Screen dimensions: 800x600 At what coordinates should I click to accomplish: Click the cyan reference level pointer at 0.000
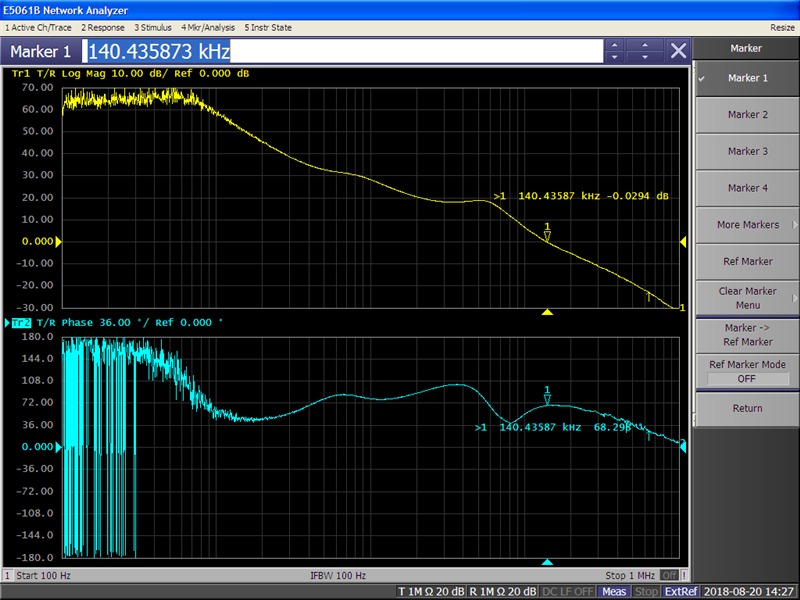pyautogui.click(x=58, y=447)
